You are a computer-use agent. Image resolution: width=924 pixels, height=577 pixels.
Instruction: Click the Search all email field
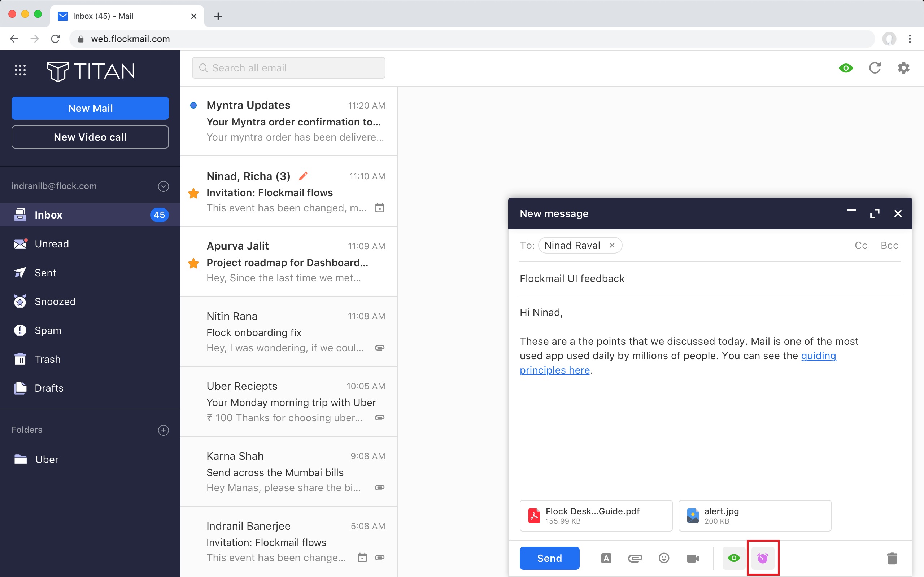click(289, 68)
